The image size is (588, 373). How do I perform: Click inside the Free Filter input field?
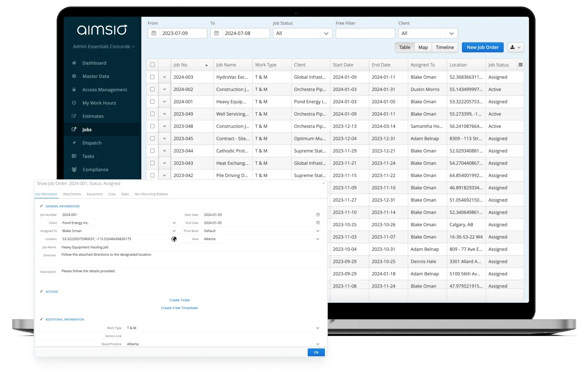click(365, 33)
